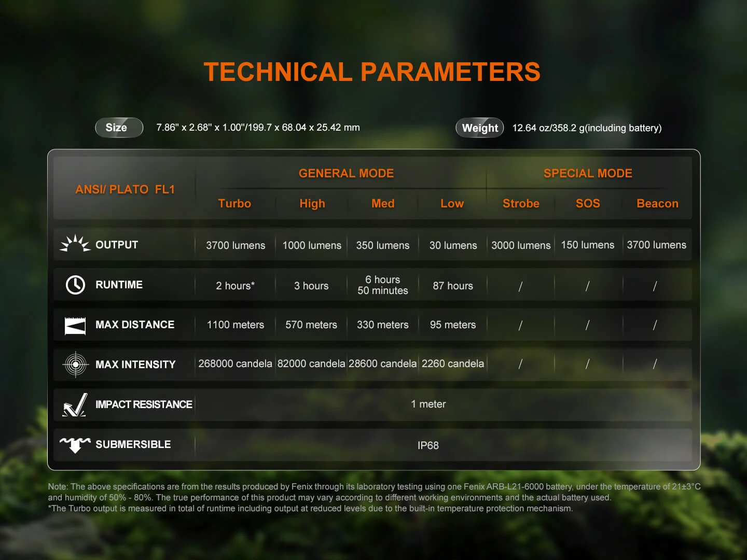The width and height of the screenshot is (747, 560).
Task: Click the Weight badge
Action: (x=479, y=128)
